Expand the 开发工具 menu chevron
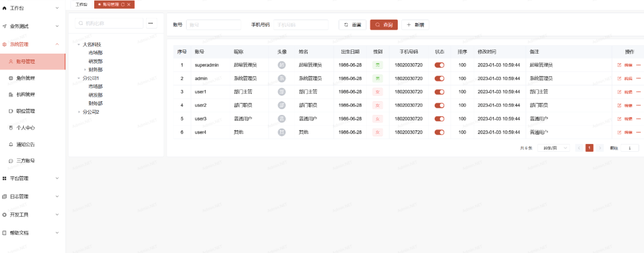 pyautogui.click(x=57, y=214)
